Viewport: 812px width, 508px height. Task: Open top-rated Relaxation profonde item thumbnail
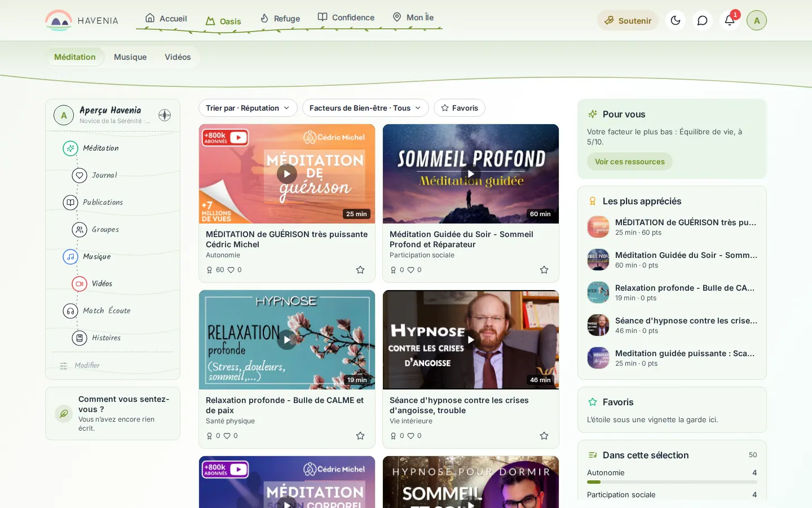click(598, 292)
